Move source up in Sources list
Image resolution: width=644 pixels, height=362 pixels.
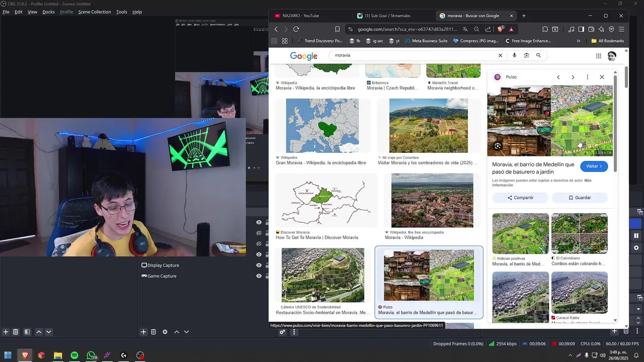pyautogui.click(x=177, y=332)
